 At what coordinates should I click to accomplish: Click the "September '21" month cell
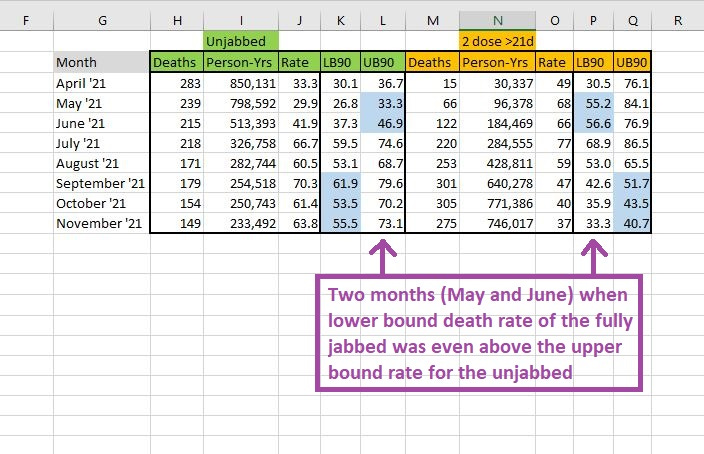coord(102,183)
